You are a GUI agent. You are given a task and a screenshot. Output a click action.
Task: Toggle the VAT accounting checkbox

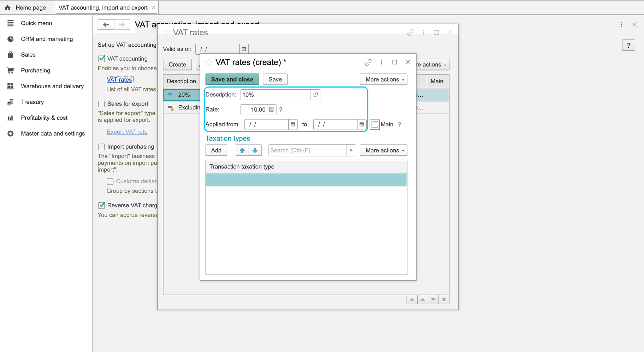pyautogui.click(x=101, y=59)
